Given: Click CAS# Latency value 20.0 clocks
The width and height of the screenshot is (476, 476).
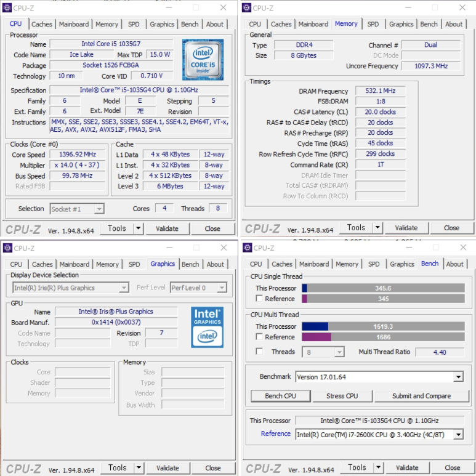Looking at the screenshot, I should point(381,111).
